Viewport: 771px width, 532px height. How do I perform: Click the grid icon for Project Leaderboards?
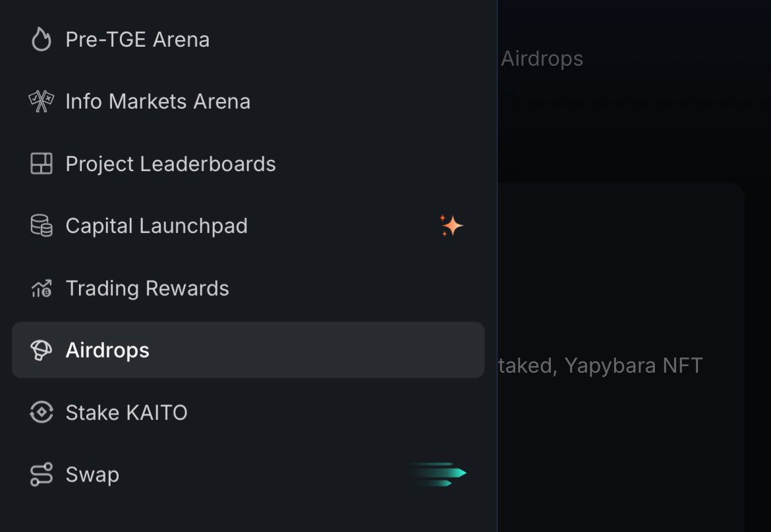41,164
